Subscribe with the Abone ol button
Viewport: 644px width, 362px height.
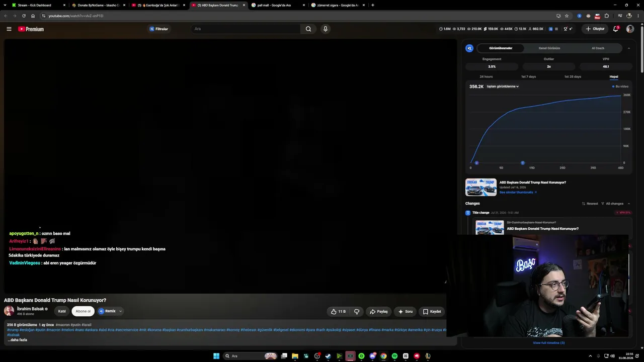(83, 311)
